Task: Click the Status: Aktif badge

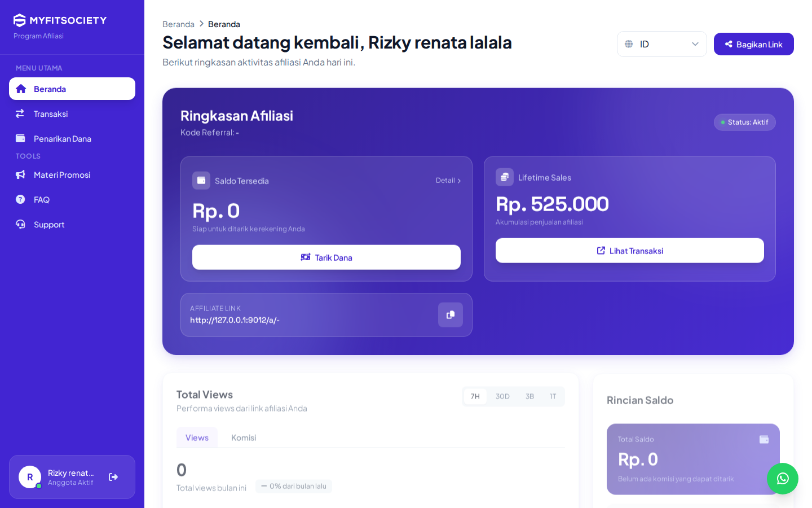Action: click(745, 122)
